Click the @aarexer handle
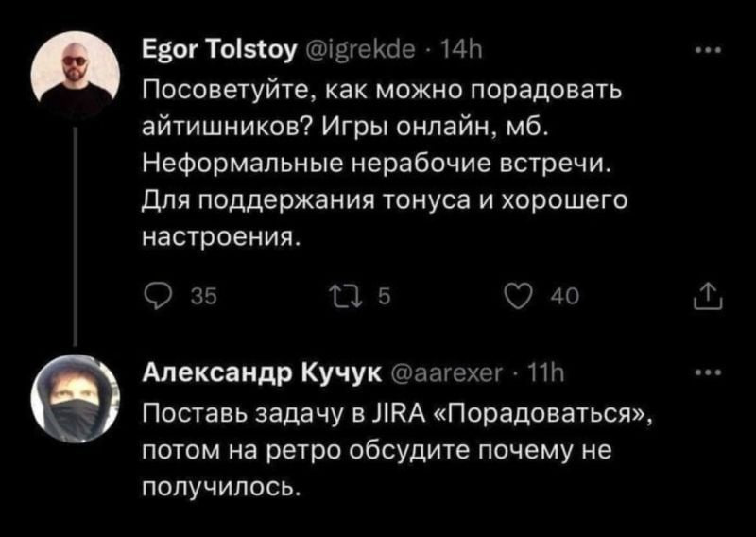The image size is (756, 537). tap(444, 374)
